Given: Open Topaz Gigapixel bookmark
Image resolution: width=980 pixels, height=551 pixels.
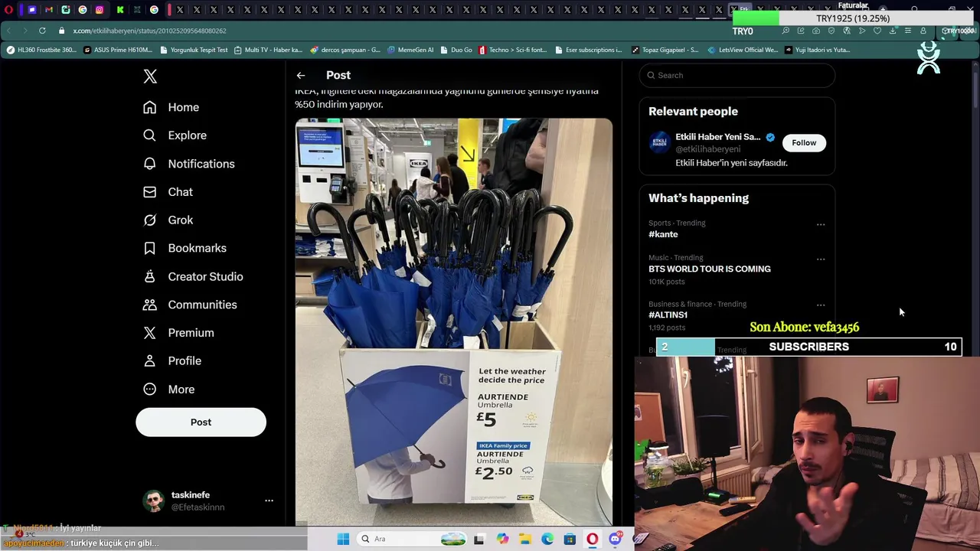Looking at the screenshot, I should (x=665, y=50).
